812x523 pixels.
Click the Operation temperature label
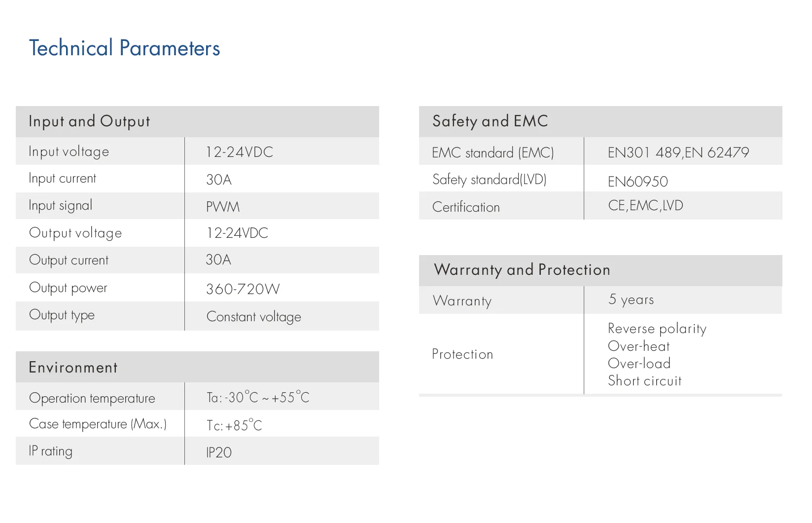click(92, 398)
